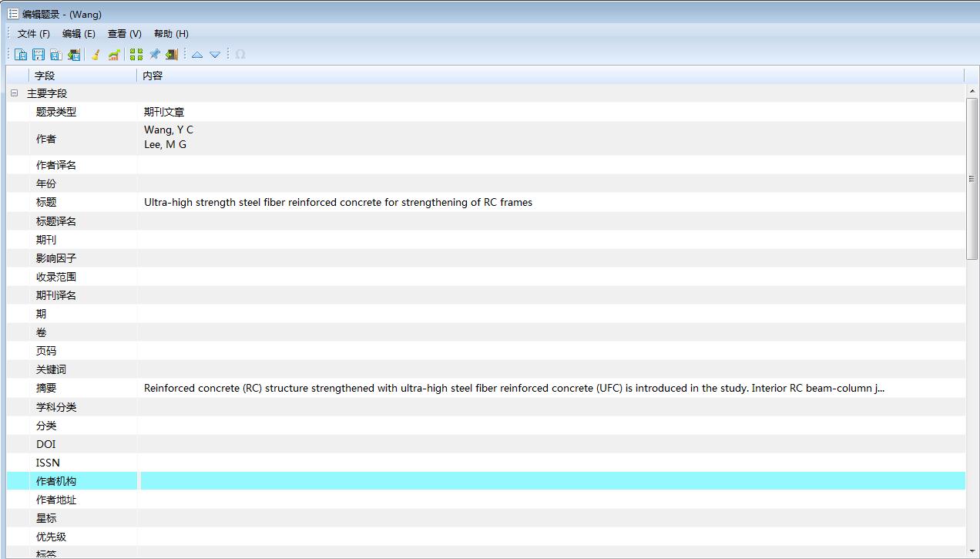Go to next record with down triangle

pos(215,55)
